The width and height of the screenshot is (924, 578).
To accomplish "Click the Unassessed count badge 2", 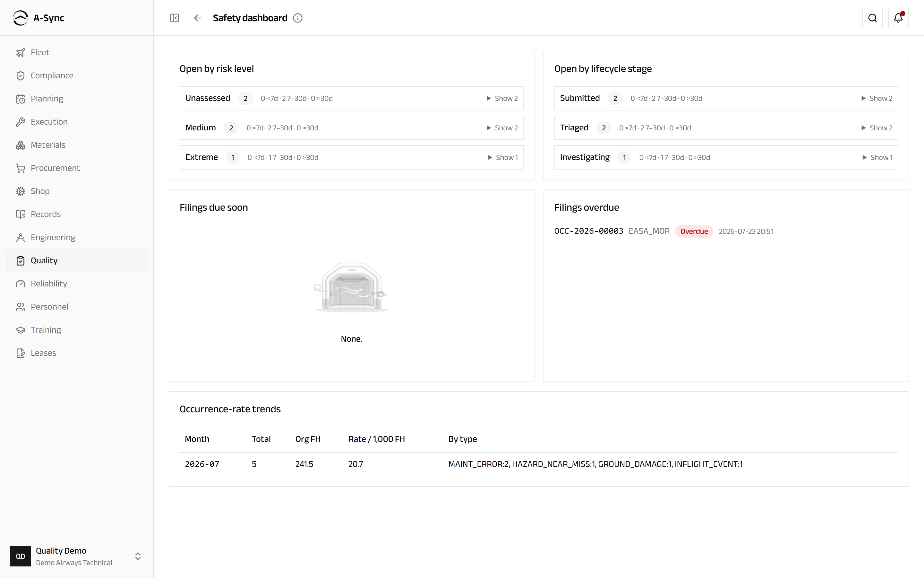I will point(245,98).
